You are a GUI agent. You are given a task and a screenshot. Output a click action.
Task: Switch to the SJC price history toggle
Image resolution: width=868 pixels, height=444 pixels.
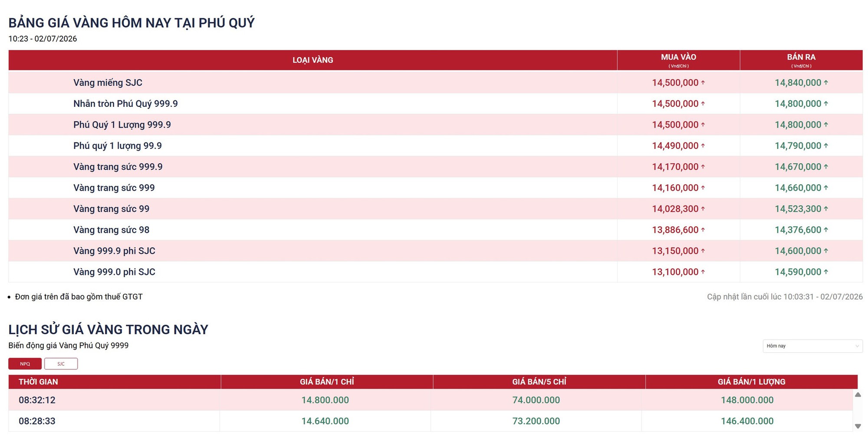pyautogui.click(x=61, y=364)
